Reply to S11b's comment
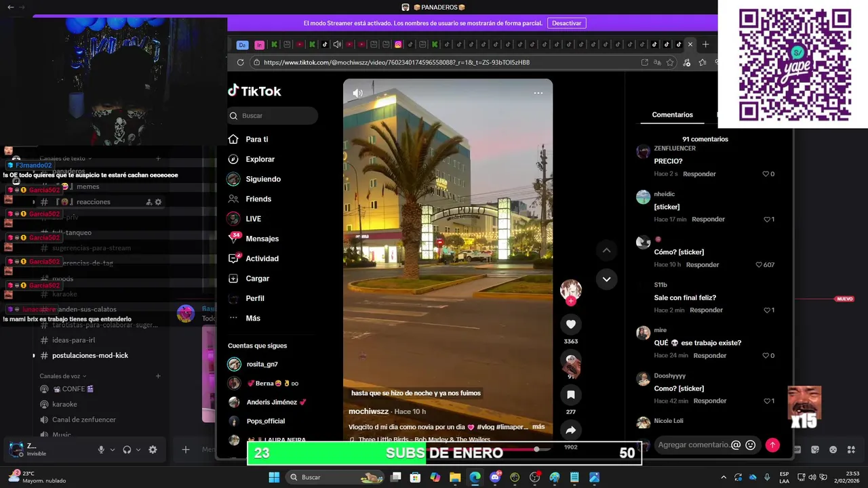The width and height of the screenshot is (868, 488). pos(706,310)
